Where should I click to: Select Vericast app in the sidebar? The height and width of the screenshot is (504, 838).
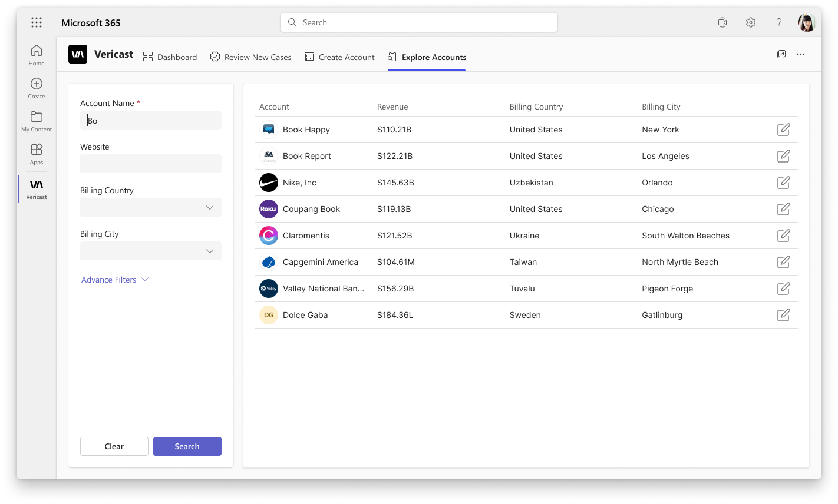click(x=37, y=189)
